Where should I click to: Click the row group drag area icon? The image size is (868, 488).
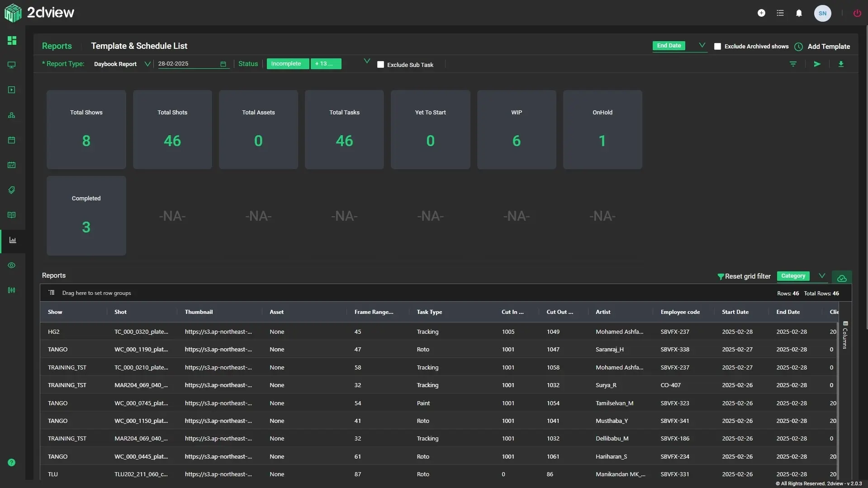[52, 293]
